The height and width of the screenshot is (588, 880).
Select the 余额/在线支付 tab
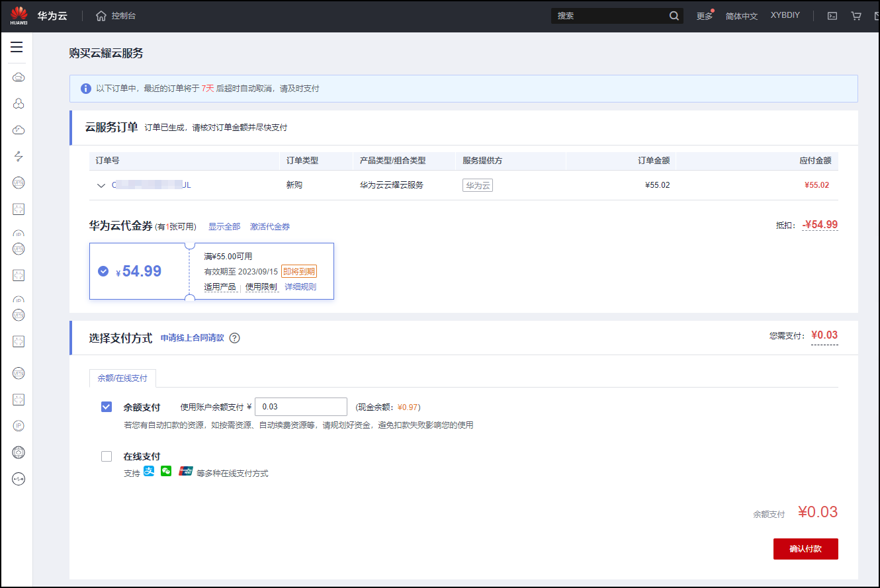click(122, 378)
